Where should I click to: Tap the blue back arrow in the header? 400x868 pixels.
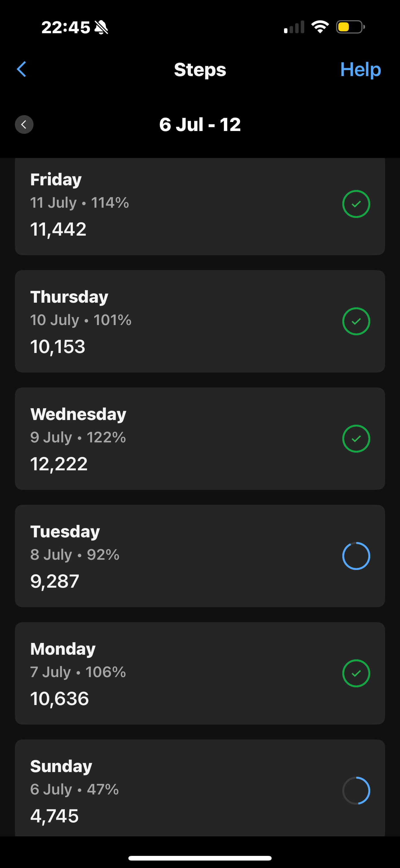(21, 69)
